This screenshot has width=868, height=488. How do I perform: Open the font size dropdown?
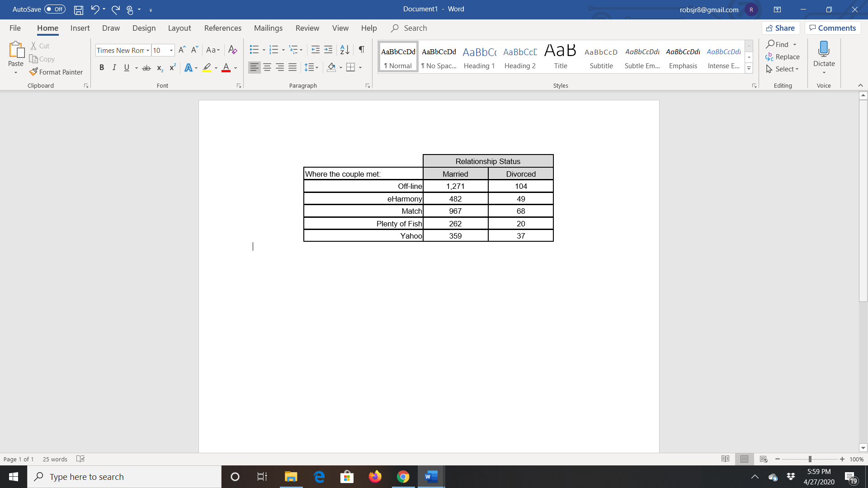click(x=171, y=50)
